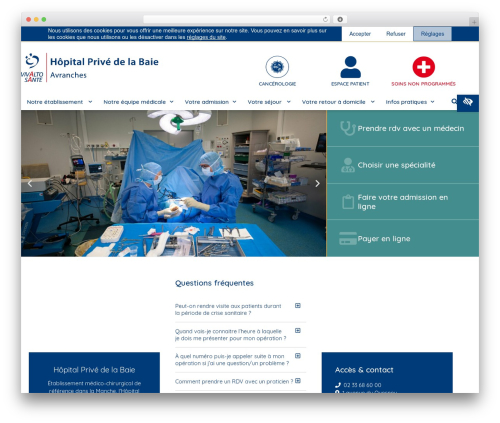Expand question about number to call after operation

click(x=298, y=355)
